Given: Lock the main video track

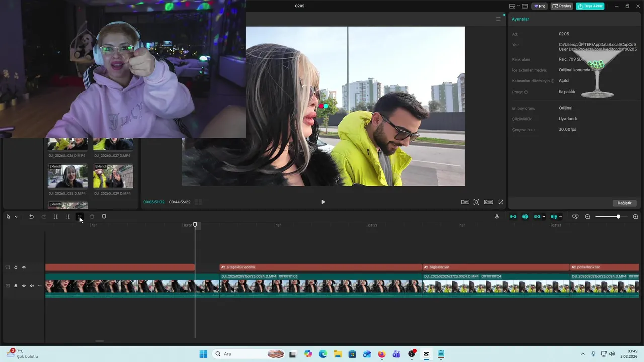Looking at the screenshot, I should (16, 286).
